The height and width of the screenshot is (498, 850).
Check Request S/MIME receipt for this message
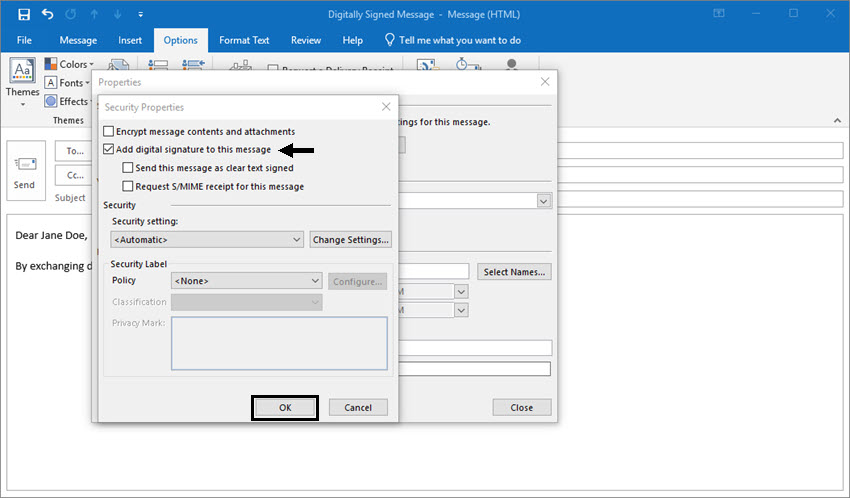click(x=128, y=186)
